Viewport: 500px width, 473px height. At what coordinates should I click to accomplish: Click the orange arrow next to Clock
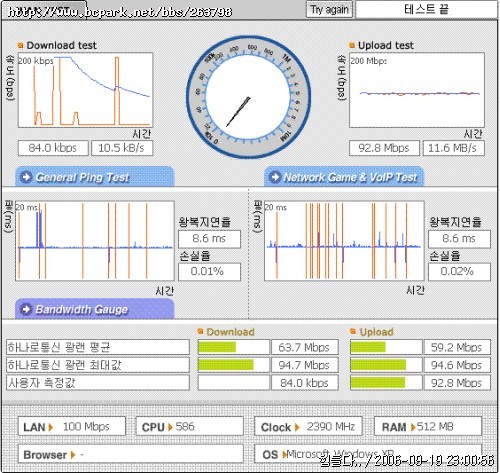coord(297,427)
